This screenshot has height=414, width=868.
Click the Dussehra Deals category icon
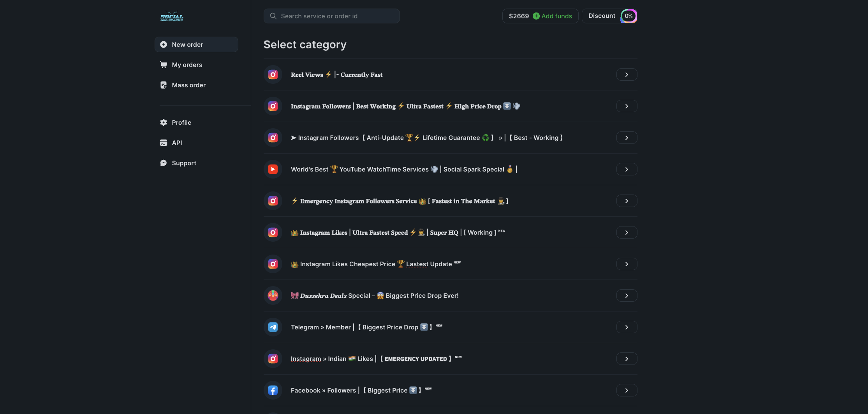click(x=273, y=295)
